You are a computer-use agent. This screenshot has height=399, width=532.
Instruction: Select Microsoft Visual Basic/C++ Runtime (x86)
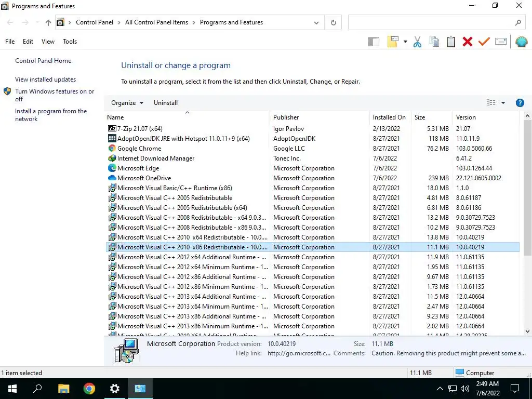pyautogui.click(x=312, y=188)
